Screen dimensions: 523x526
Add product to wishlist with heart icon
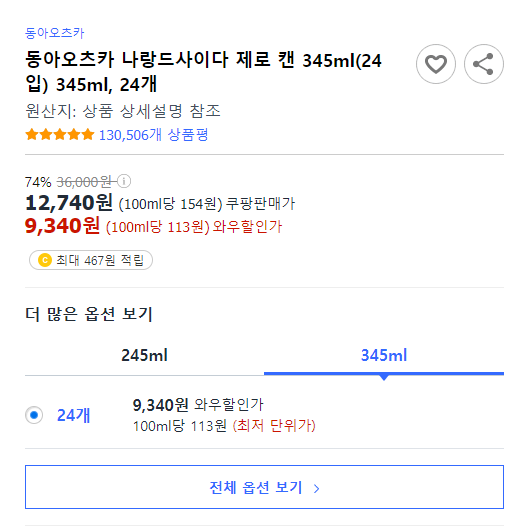click(x=435, y=64)
